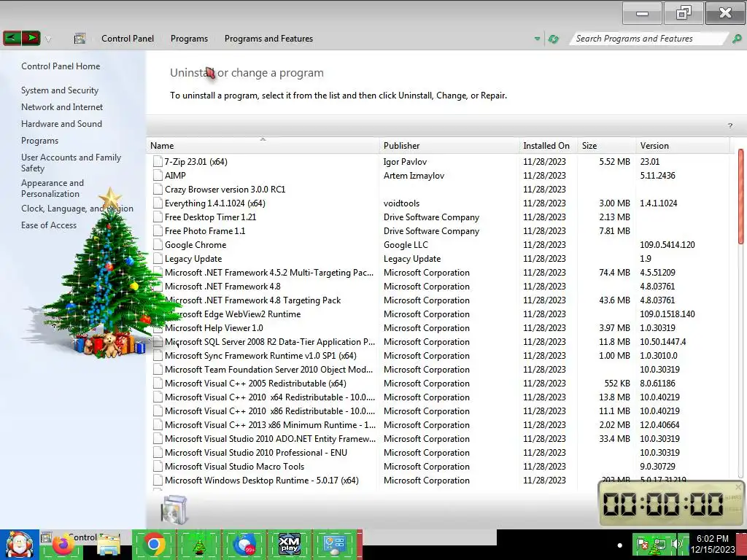Image resolution: width=747 pixels, height=560 pixels.
Task: Select the AIMP program icon
Action: tap(158, 176)
